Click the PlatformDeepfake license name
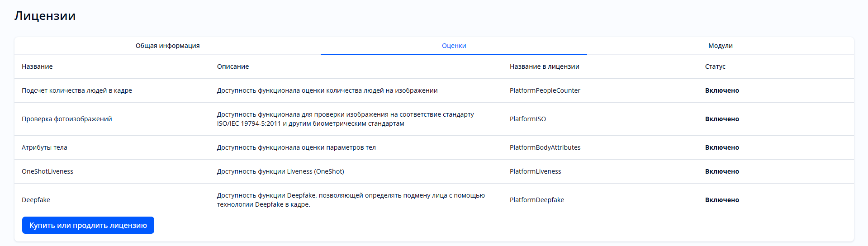Screen dimensions: 868x246 [x=536, y=200]
